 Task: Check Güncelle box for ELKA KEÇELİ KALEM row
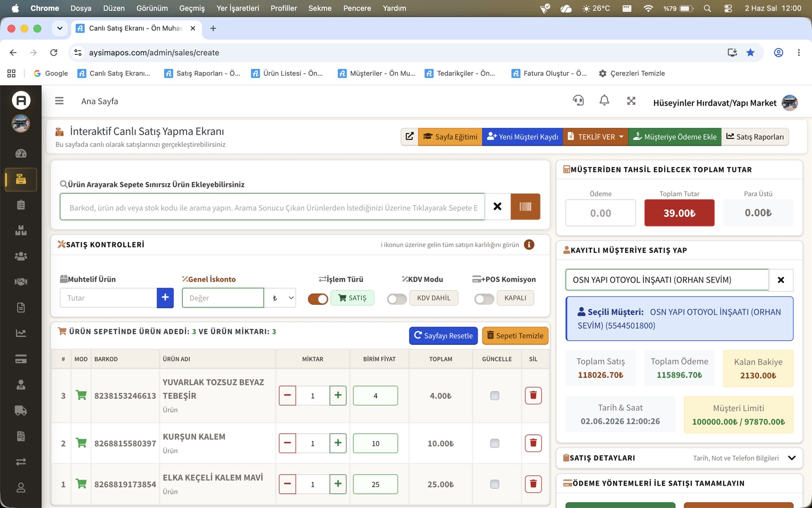(x=495, y=484)
